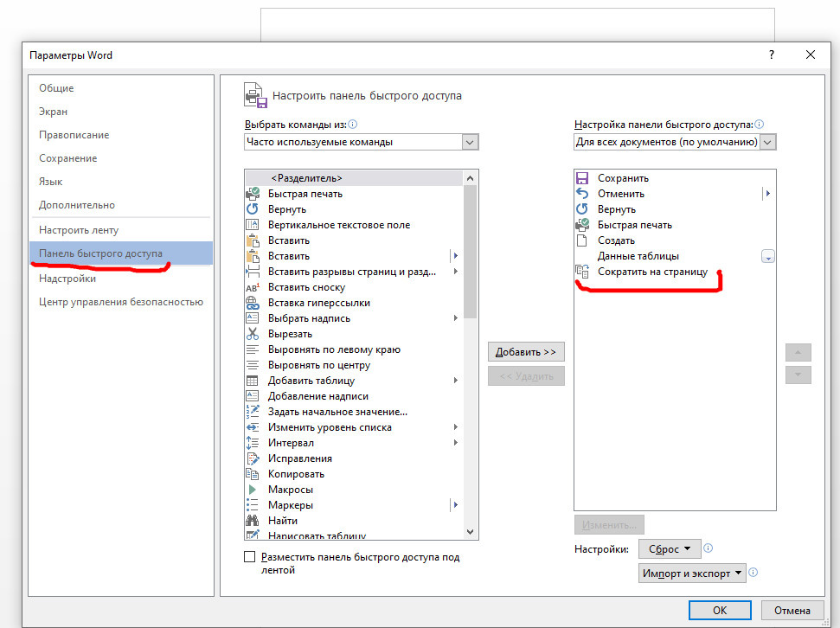
Task: Open the Сохранение settings category
Action: 68,158
